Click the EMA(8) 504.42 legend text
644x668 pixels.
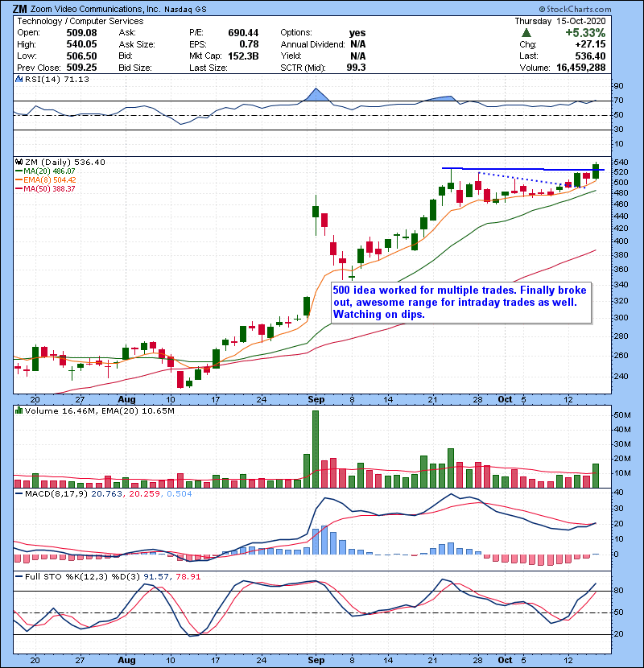(x=49, y=179)
